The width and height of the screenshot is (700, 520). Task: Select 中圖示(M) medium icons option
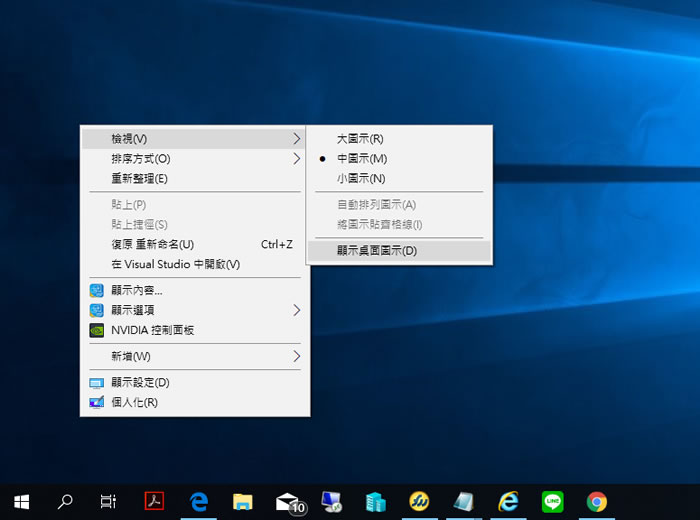(361, 159)
